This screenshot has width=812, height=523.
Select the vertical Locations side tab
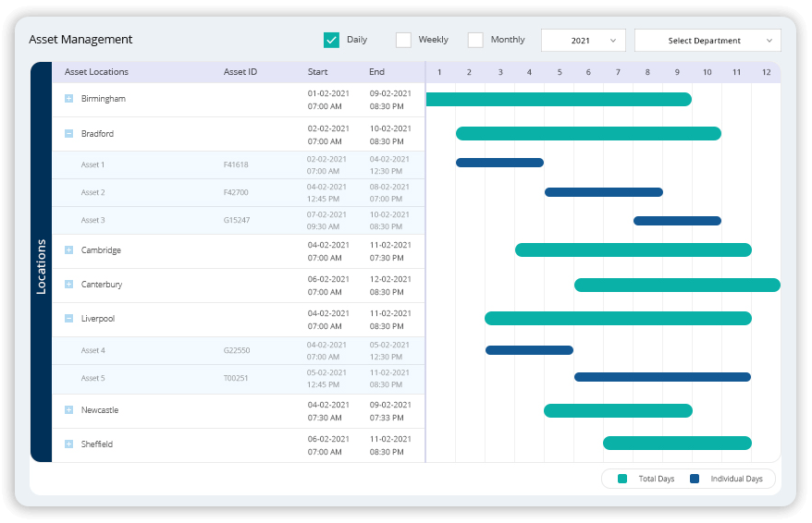(x=41, y=266)
